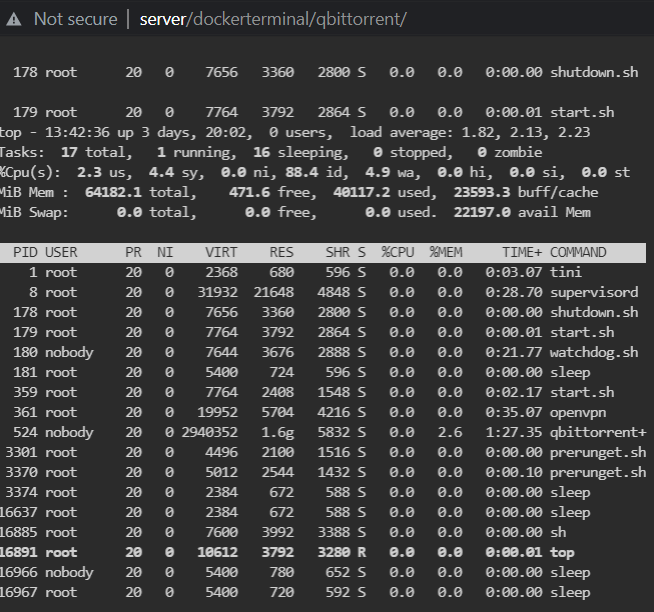Click the SHR column header

[x=337, y=252]
